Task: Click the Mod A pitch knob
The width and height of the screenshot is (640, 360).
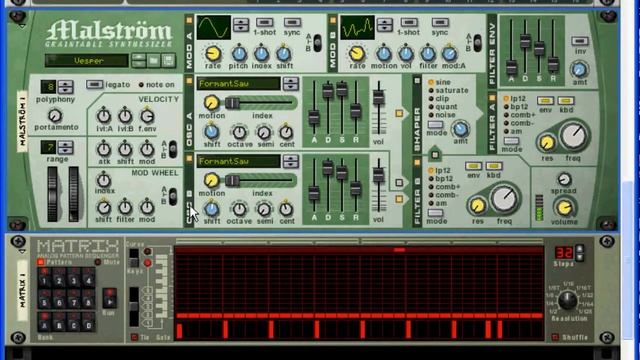Action: [239, 53]
